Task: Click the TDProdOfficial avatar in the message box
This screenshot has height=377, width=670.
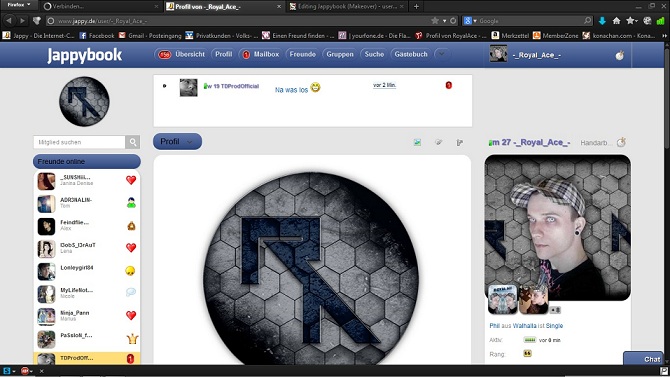Action: (188, 88)
